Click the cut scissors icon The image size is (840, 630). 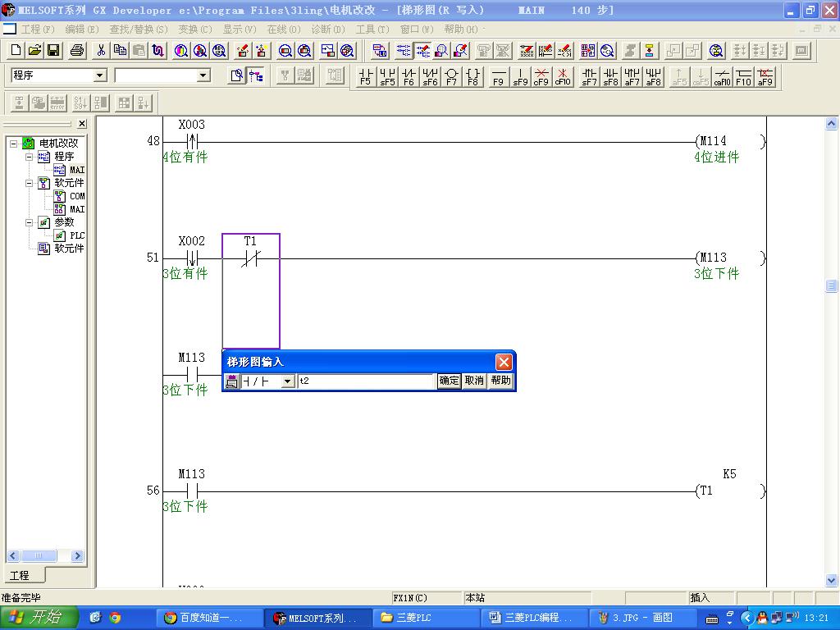pyautogui.click(x=101, y=51)
